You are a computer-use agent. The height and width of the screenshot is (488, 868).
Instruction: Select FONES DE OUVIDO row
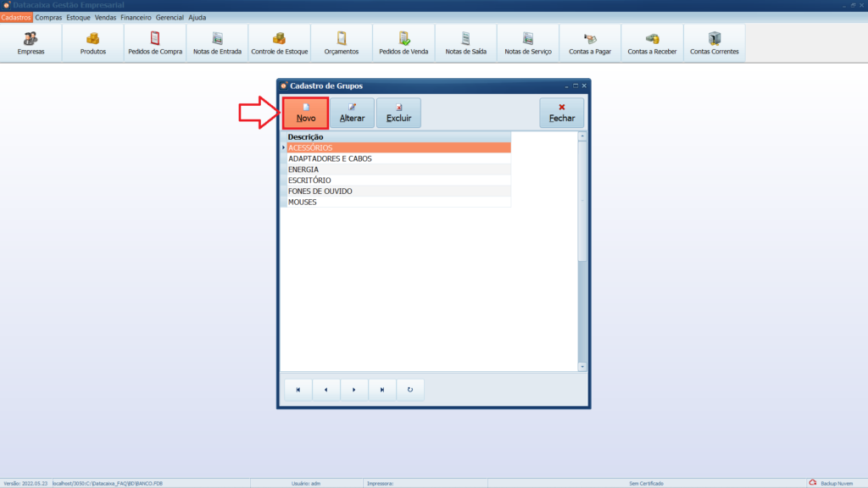(398, 191)
